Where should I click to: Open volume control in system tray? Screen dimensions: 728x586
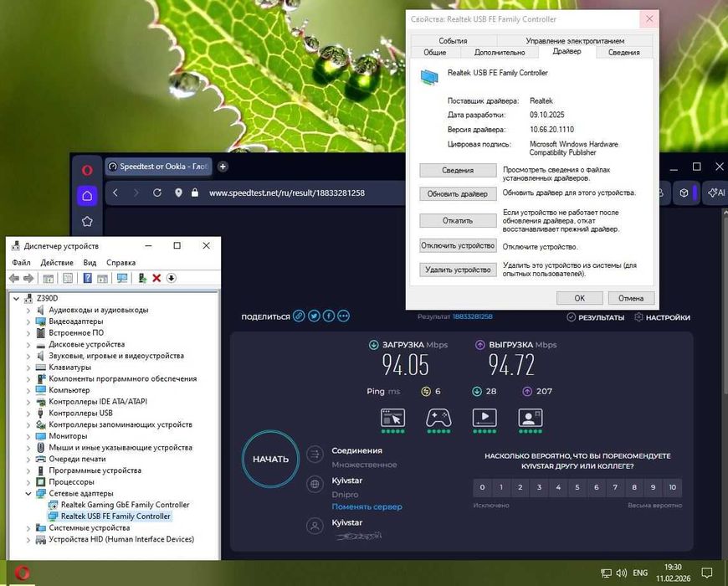[x=621, y=573]
